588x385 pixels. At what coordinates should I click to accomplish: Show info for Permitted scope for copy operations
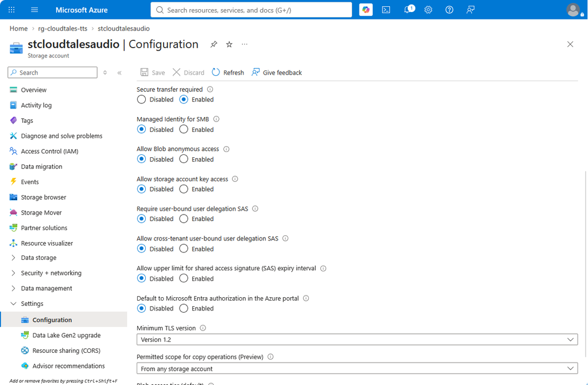click(x=270, y=357)
